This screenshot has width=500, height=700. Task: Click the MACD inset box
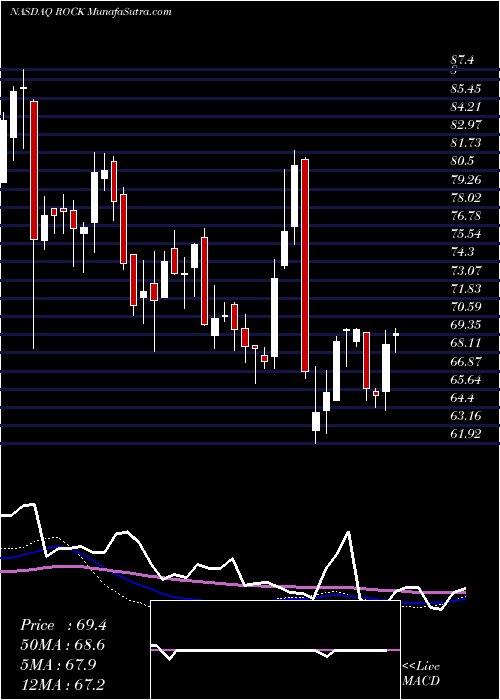(x=275, y=650)
